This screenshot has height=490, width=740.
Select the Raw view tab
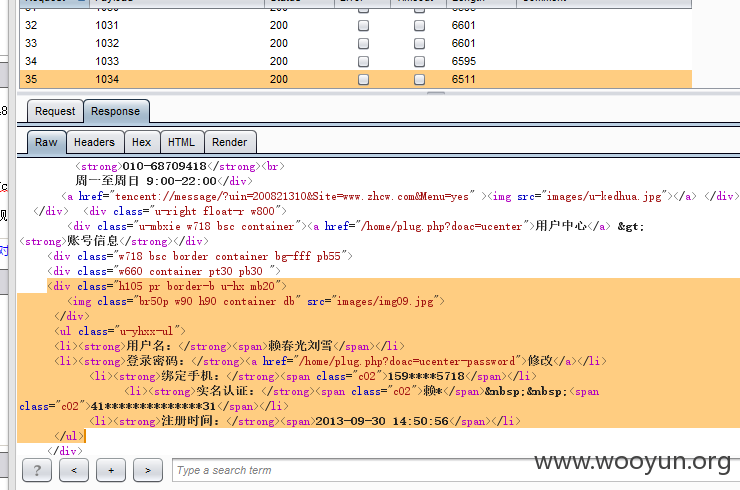46,142
